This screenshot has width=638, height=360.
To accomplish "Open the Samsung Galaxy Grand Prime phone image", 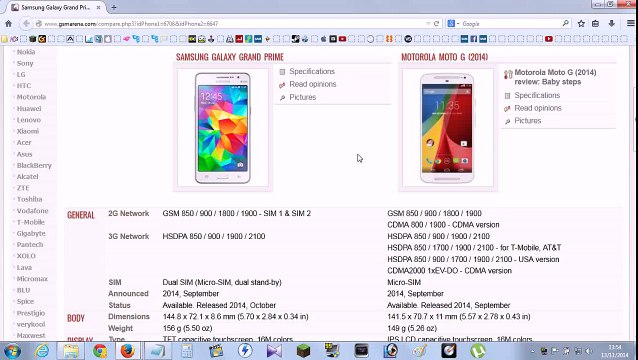I will [x=223, y=128].
